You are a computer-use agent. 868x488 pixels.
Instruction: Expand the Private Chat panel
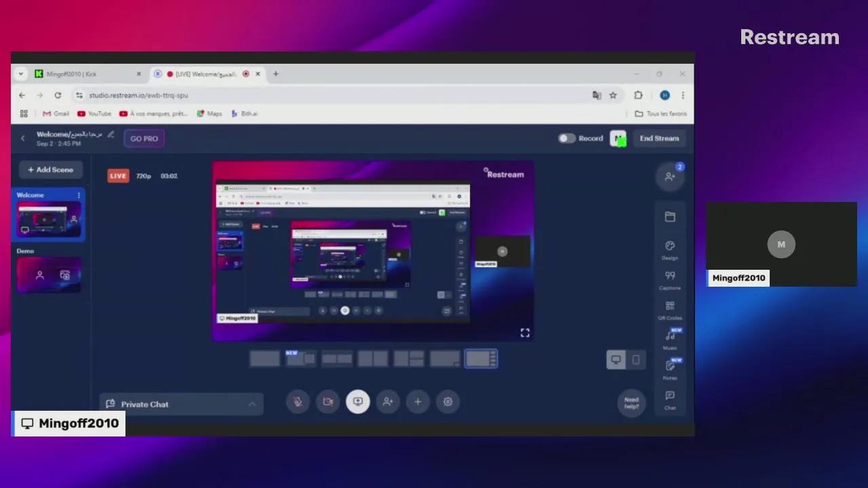181,404
